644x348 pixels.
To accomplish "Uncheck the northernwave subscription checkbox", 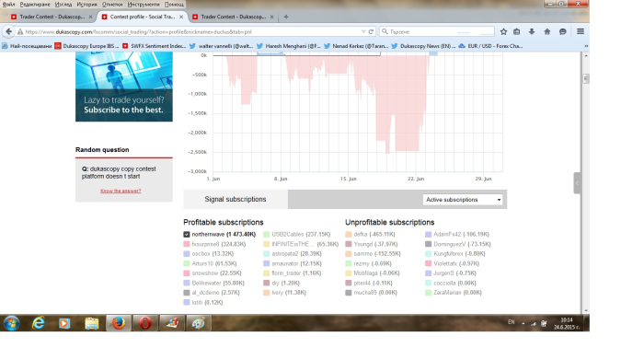I will click(187, 234).
